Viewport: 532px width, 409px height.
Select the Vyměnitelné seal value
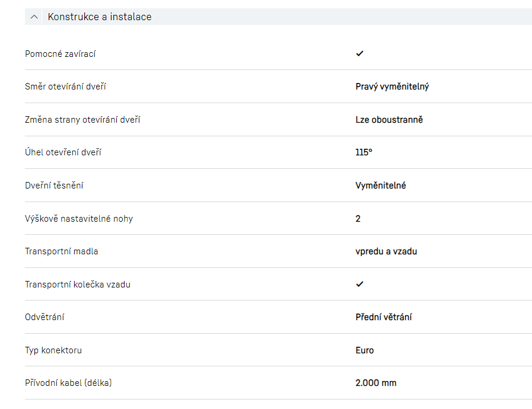pyautogui.click(x=381, y=186)
